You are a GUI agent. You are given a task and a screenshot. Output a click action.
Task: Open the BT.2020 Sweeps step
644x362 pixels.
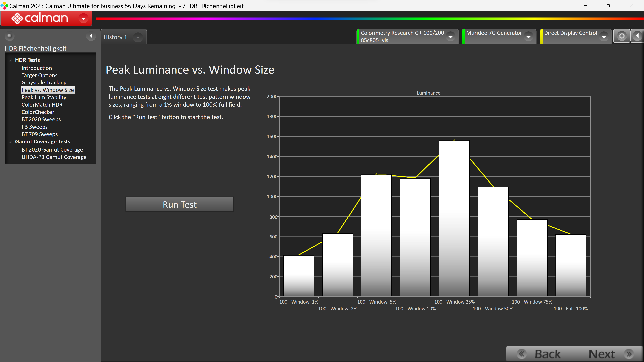point(41,119)
